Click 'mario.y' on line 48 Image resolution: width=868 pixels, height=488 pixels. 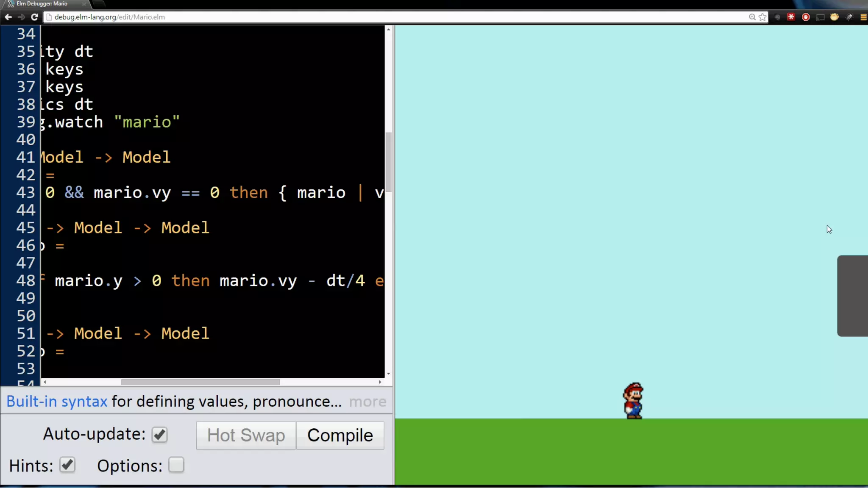pyautogui.click(x=89, y=281)
